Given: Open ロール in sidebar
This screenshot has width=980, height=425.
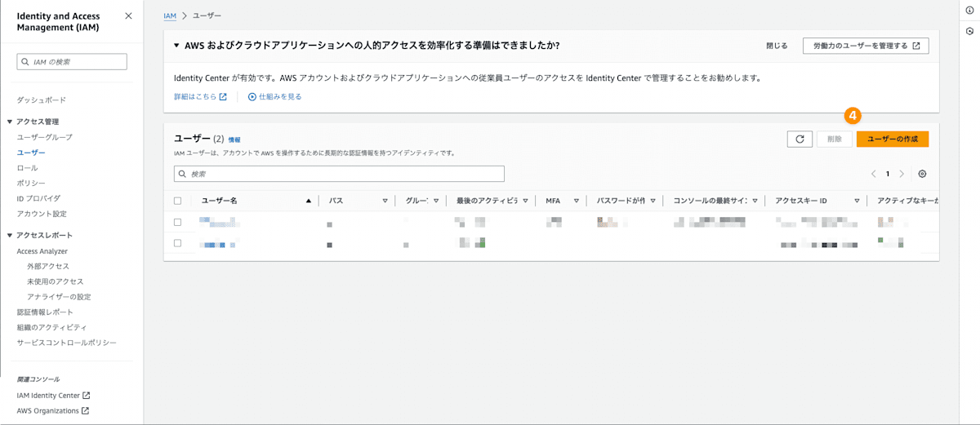Looking at the screenshot, I should click(27, 167).
